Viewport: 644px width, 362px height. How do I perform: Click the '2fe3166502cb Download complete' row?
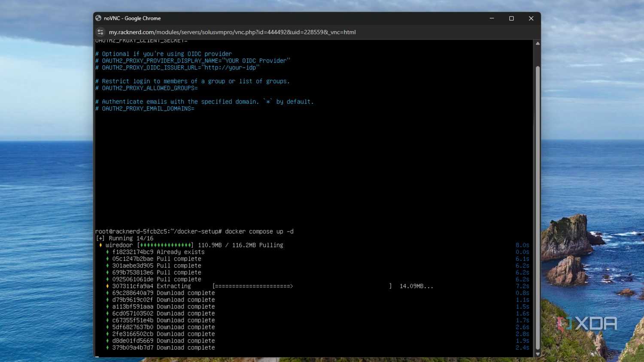click(161, 334)
